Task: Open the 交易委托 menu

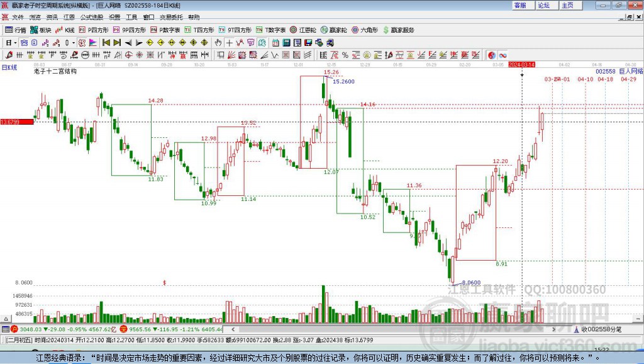Action: (x=171, y=17)
